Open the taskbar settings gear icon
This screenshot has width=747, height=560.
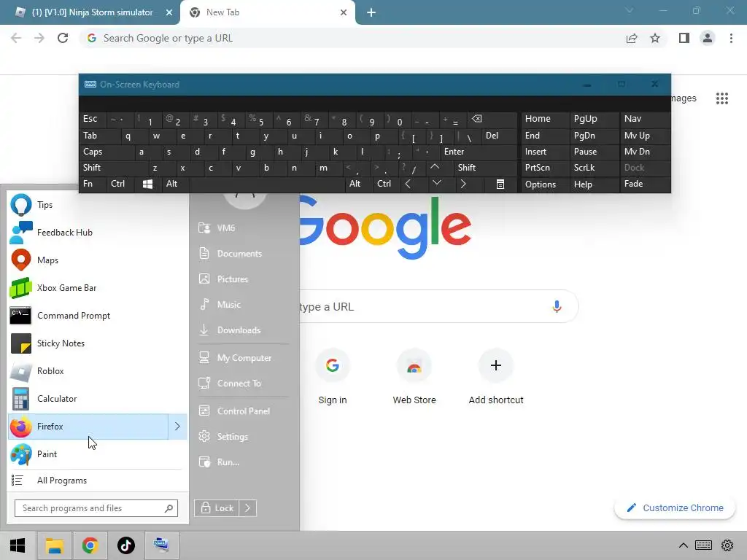727,545
